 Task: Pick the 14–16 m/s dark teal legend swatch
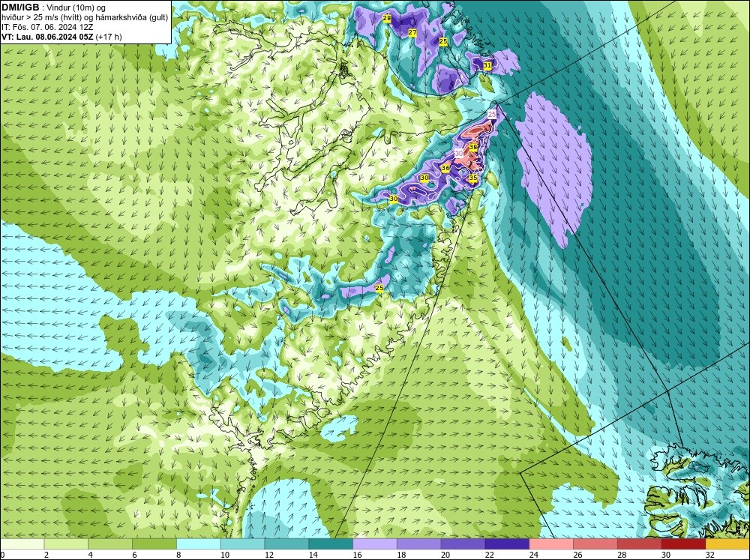point(331,544)
